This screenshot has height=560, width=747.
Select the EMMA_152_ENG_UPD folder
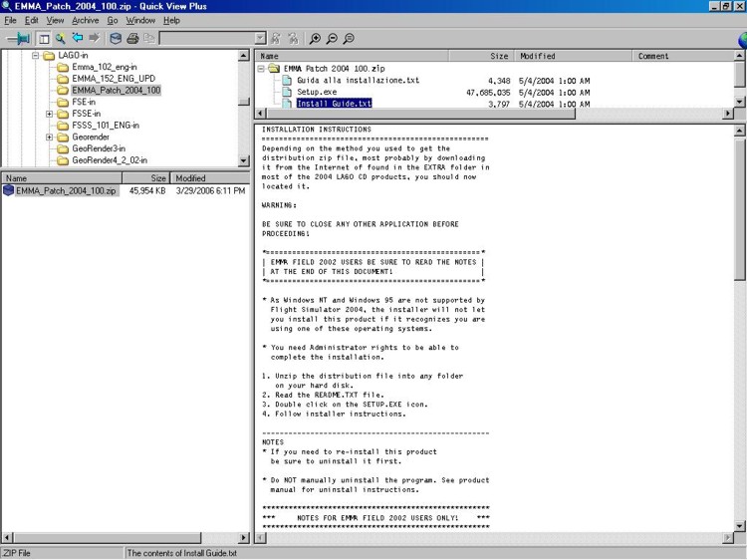pos(114,79)
